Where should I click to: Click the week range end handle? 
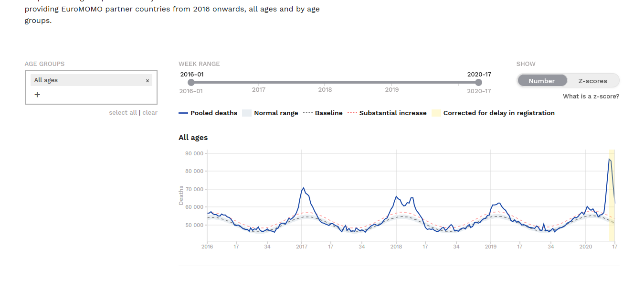479,83
